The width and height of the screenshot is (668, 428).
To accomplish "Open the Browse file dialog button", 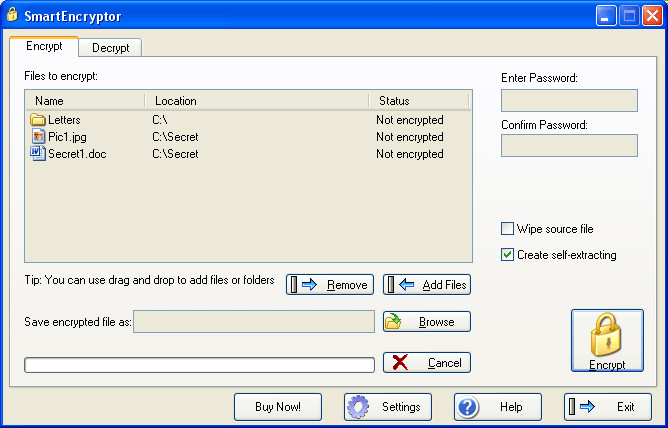I will [427, 322].
